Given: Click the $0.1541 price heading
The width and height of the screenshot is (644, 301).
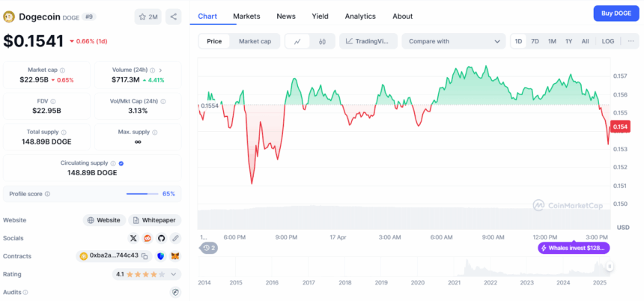Looking at the screenshot, I should coord(34,41).
